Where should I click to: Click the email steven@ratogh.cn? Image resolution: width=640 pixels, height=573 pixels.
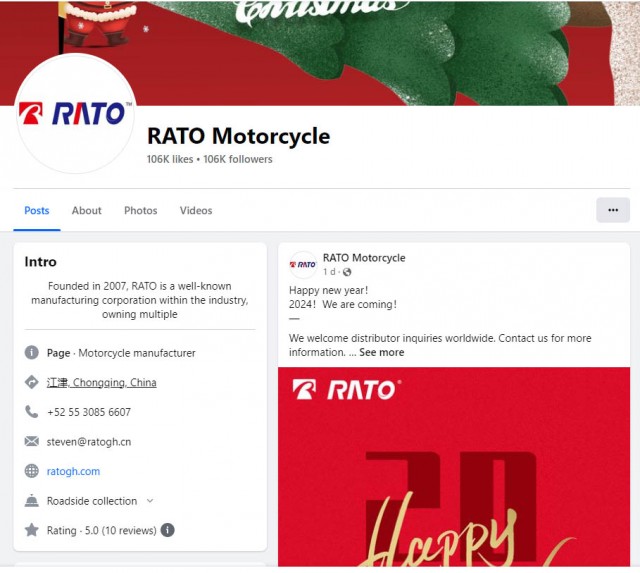[89, 442]
